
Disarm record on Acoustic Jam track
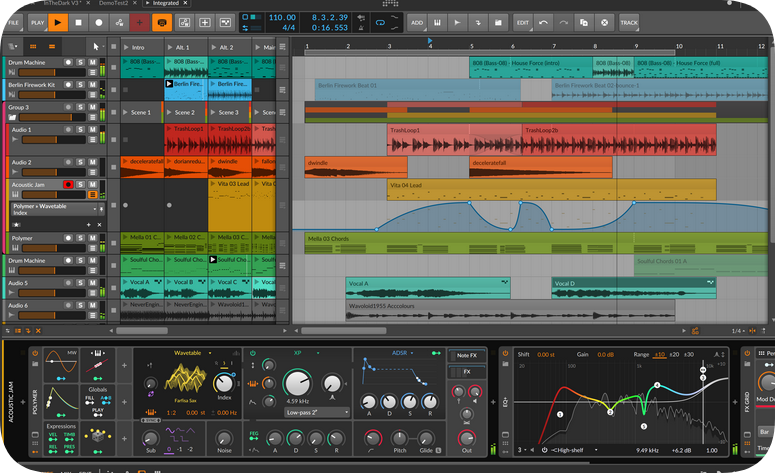tap(68, 184)
